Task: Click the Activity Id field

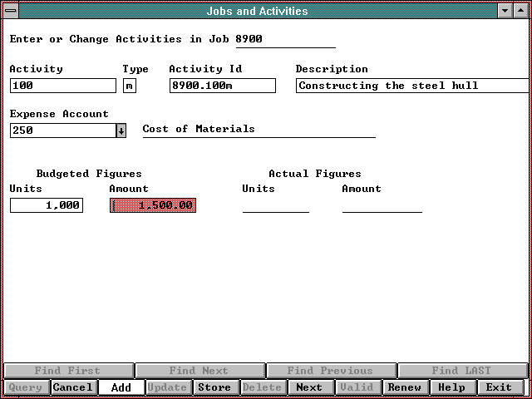Action: (x=222, y=86)
